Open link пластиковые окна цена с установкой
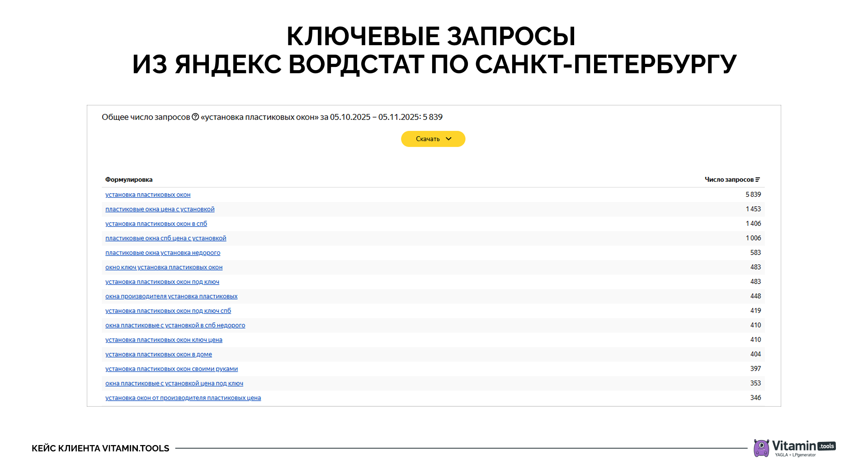 tap(160, 209)
